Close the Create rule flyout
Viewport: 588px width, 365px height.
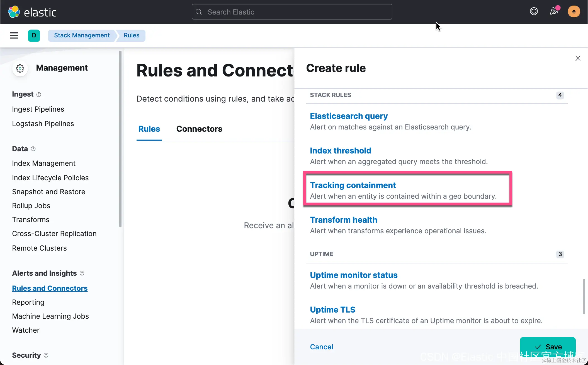pos(578,58)
